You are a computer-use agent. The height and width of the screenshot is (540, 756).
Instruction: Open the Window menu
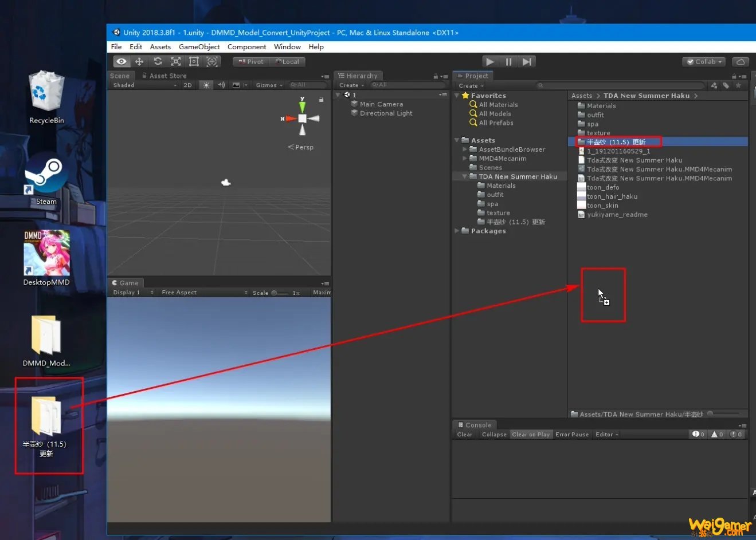(287, 46)
